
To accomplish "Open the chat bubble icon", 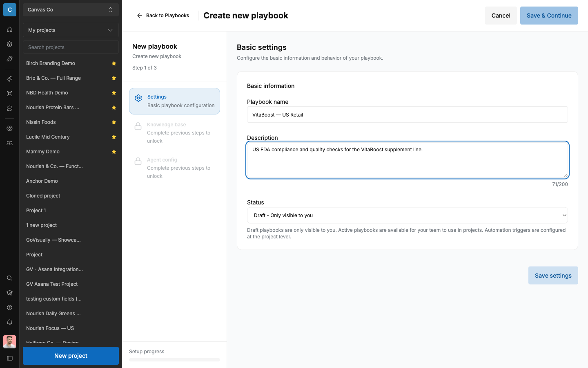I will pos(9,108).
